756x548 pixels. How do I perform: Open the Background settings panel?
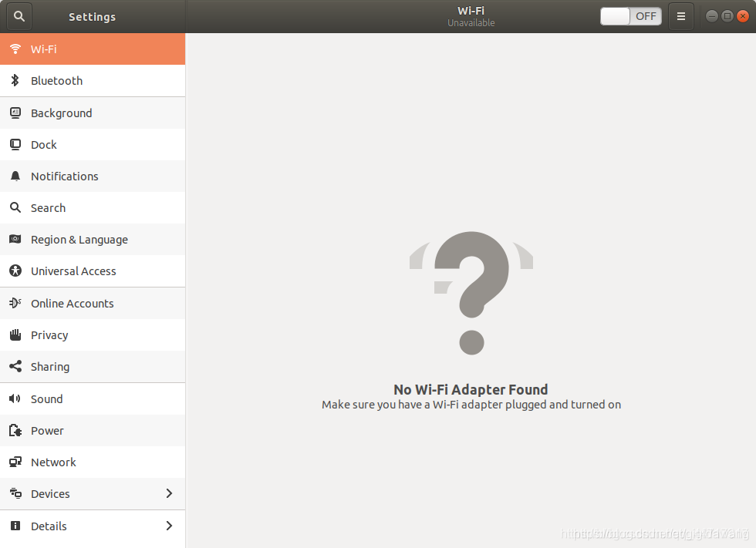click(x=93, y=113)
